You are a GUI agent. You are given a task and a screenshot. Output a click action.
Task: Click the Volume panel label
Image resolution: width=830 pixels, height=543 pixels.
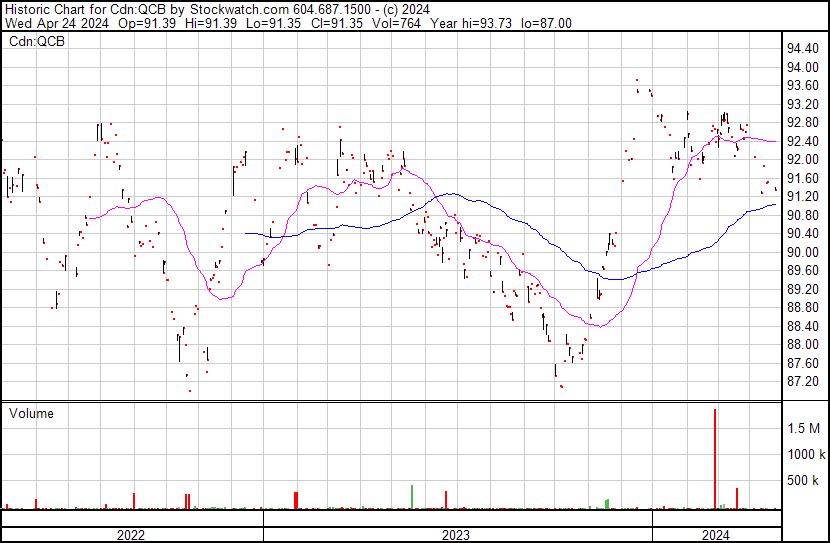tap(31, 413)
